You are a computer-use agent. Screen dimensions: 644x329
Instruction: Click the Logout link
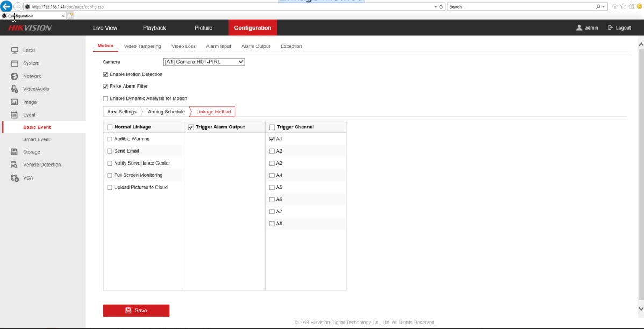[x=619, y=28]
